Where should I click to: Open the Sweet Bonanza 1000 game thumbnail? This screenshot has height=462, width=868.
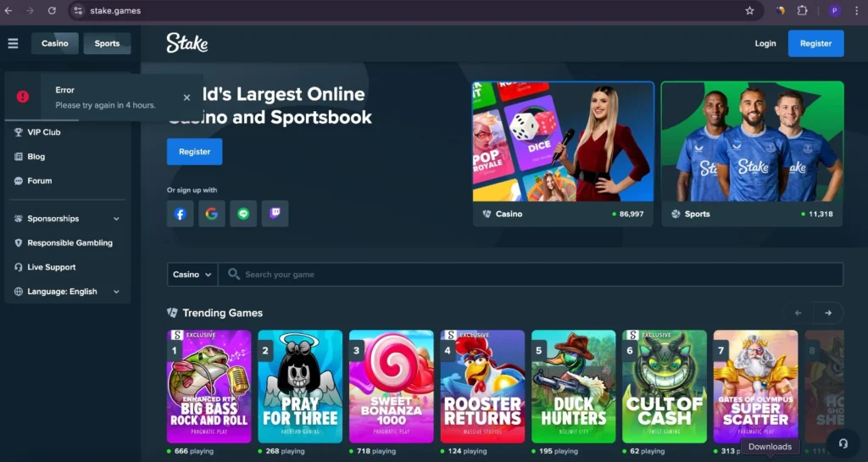click(391, 387)
